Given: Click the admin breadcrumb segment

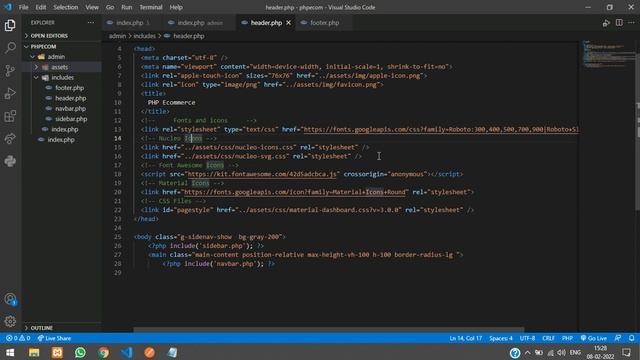Looking at the screenshot, I should (x=117, y=36).
